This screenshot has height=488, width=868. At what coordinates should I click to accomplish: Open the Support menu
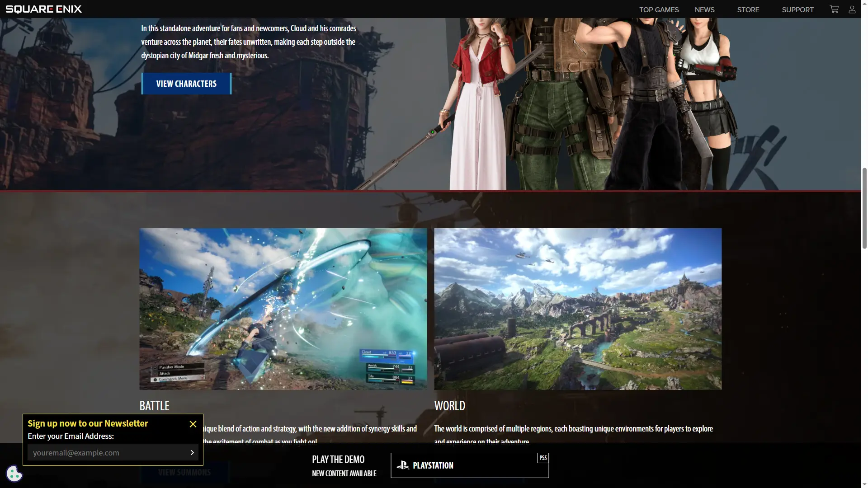coord(797,9)
